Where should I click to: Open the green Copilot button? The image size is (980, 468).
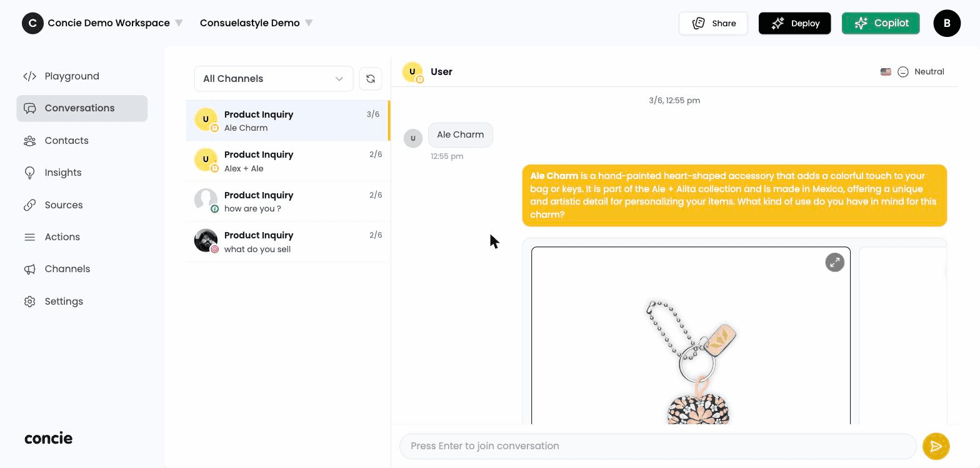[x=881, y=23]
